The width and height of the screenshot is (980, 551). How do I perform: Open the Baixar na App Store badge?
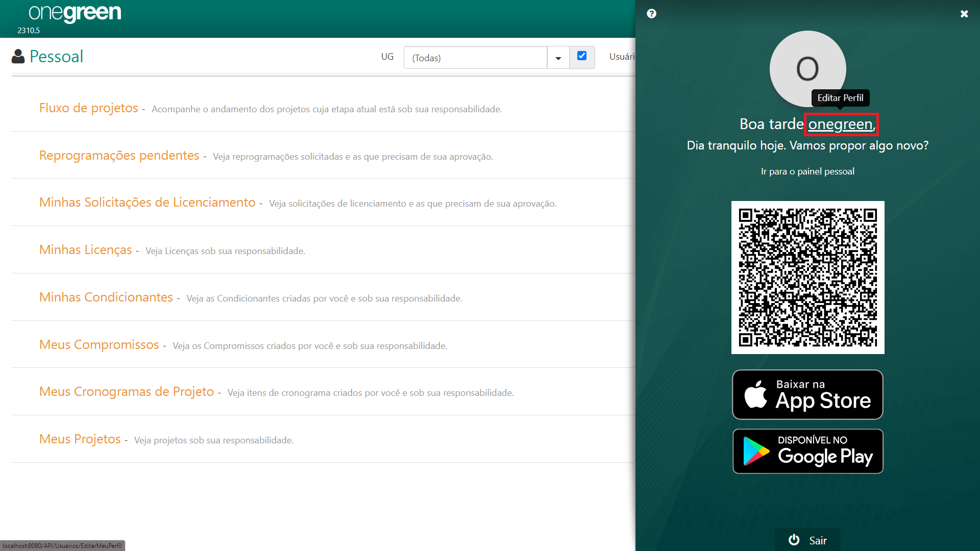tap(807, 394)
